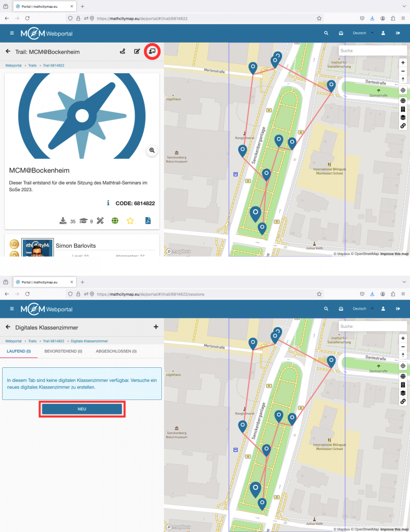410x532 pixels.
Task: Switch to the ABGESCHLOSSEN tab
Action: (116, 351)
